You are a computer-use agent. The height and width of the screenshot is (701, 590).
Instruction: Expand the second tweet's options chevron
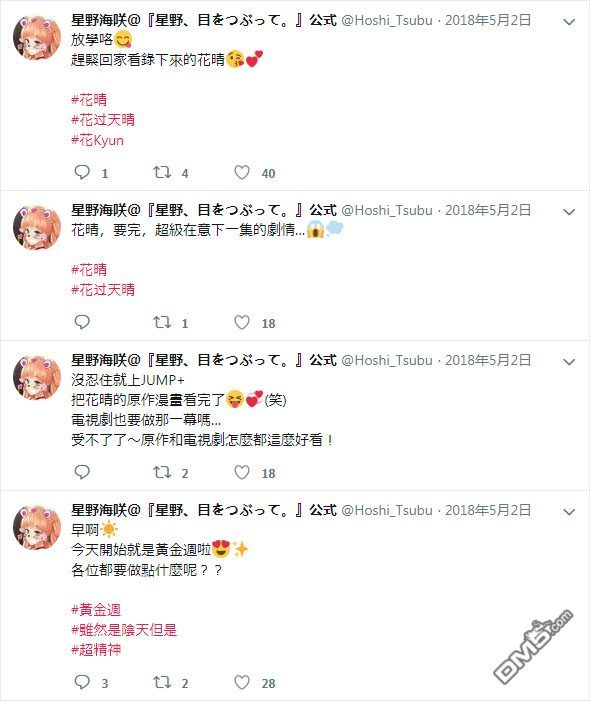pos(569,211)
